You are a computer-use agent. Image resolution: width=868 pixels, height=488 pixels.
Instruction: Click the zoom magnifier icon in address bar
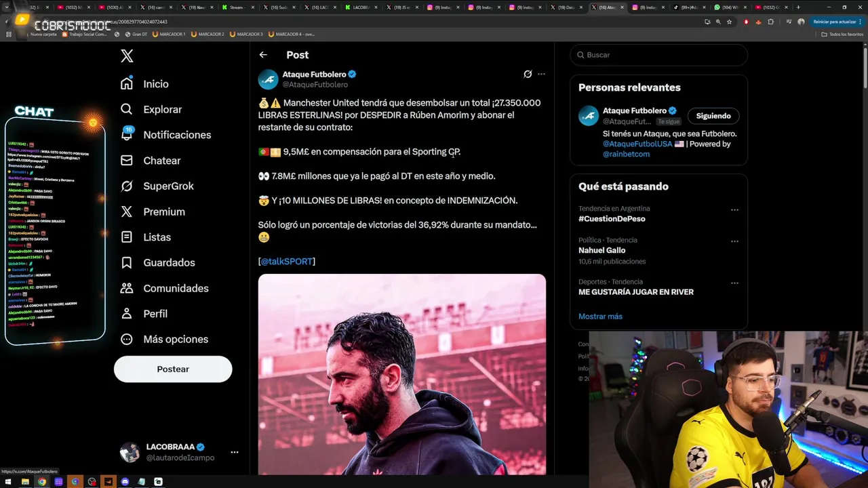pos(718,22)
